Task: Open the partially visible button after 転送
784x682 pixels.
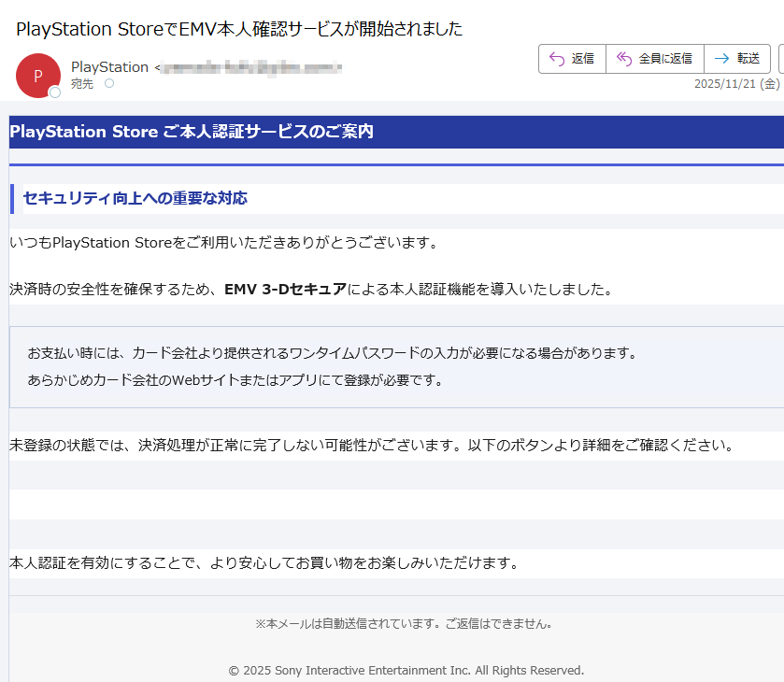Action: coord(780,59)
